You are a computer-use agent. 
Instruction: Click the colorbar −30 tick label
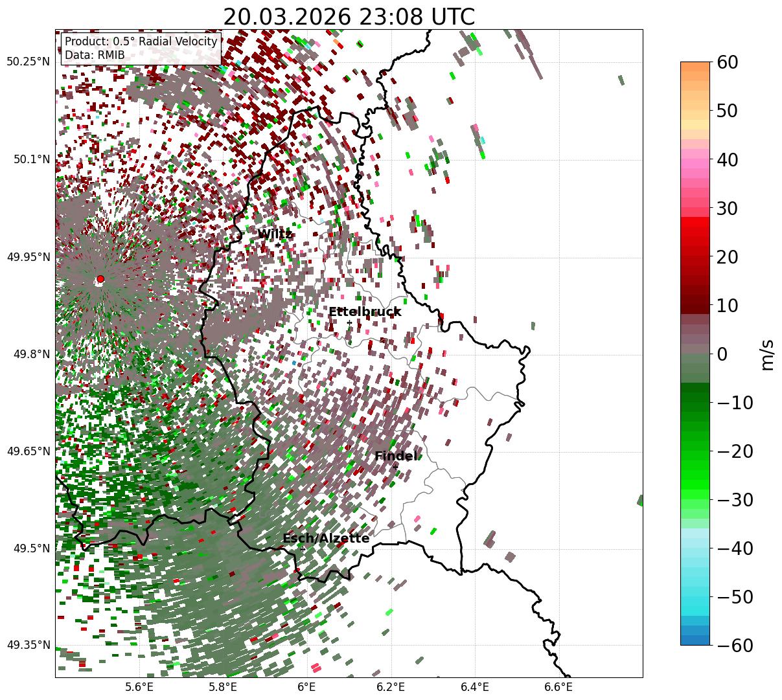point(735,499)
